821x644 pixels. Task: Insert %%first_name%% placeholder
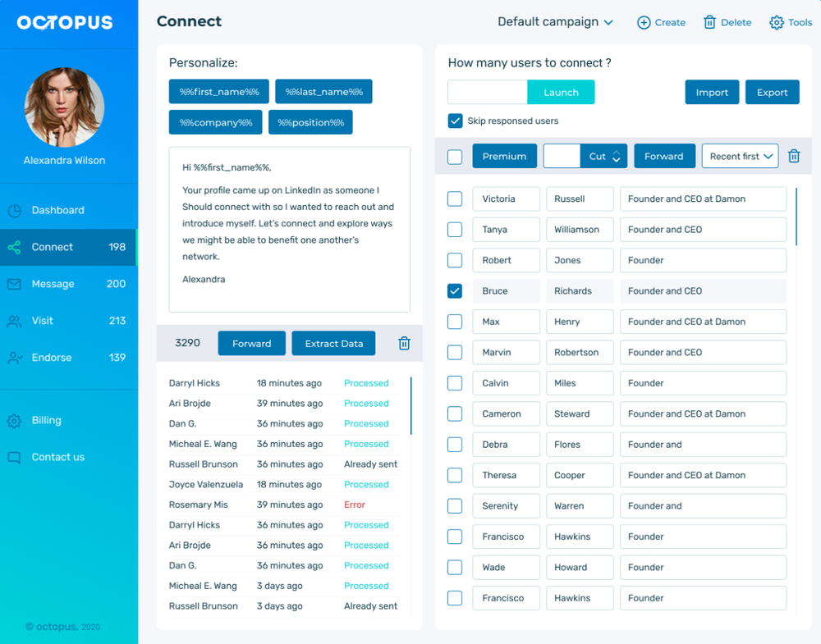(219, 92)
